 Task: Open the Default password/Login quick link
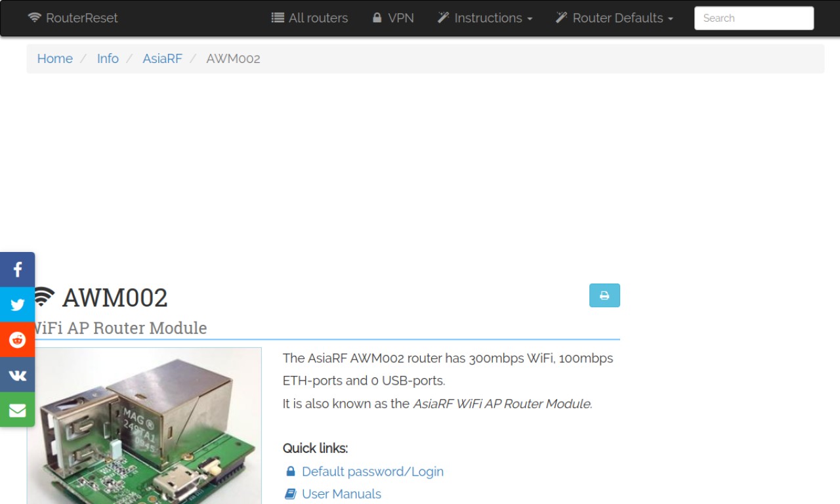tap(365, 471)
